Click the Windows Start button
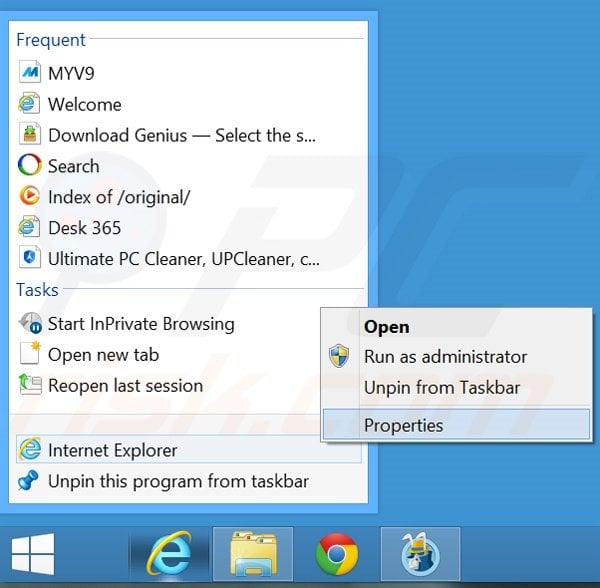600x588 pixels. click(33, 554)
